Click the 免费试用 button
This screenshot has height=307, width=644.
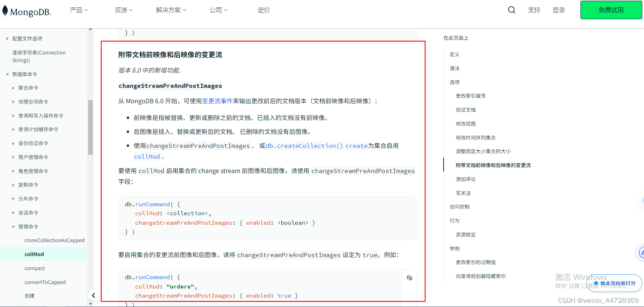point(611,10)
